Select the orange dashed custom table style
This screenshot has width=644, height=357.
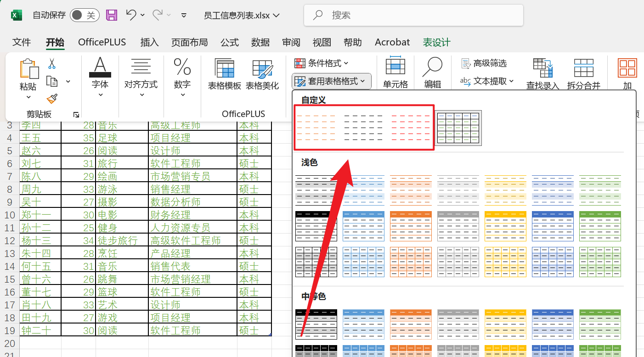(x=316, y=127)
